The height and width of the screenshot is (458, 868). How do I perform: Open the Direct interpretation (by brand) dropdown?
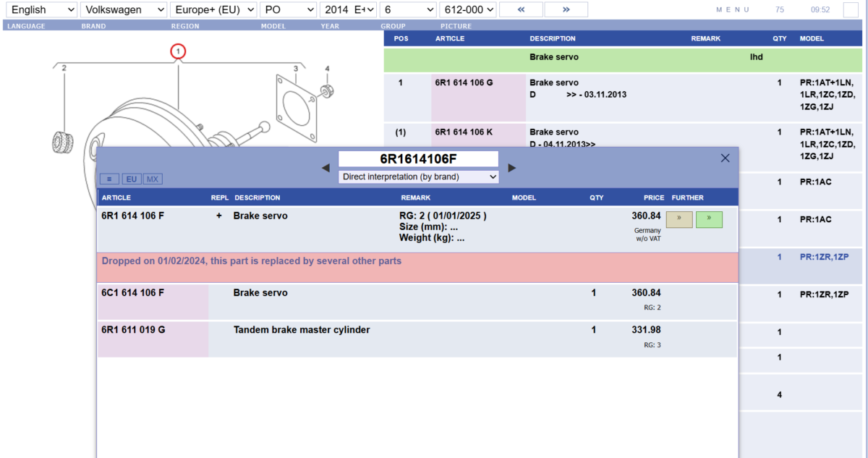[x=419, y=177]
